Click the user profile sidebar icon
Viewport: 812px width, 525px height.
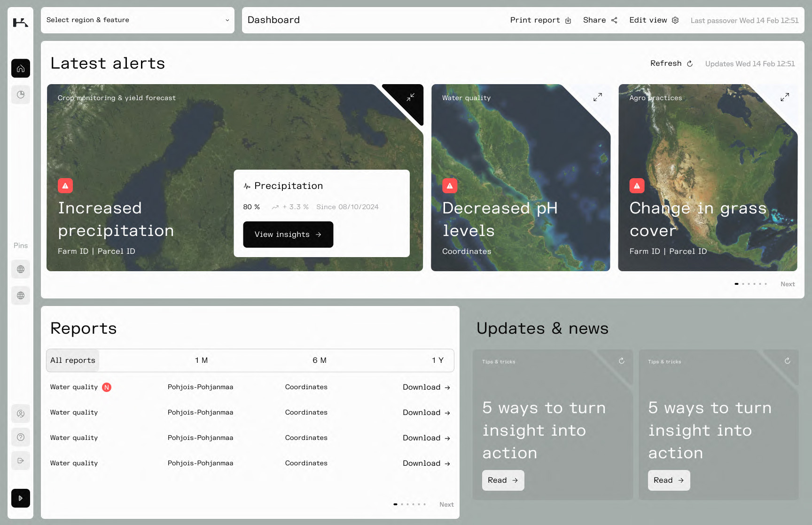click(x=21, y=414)
